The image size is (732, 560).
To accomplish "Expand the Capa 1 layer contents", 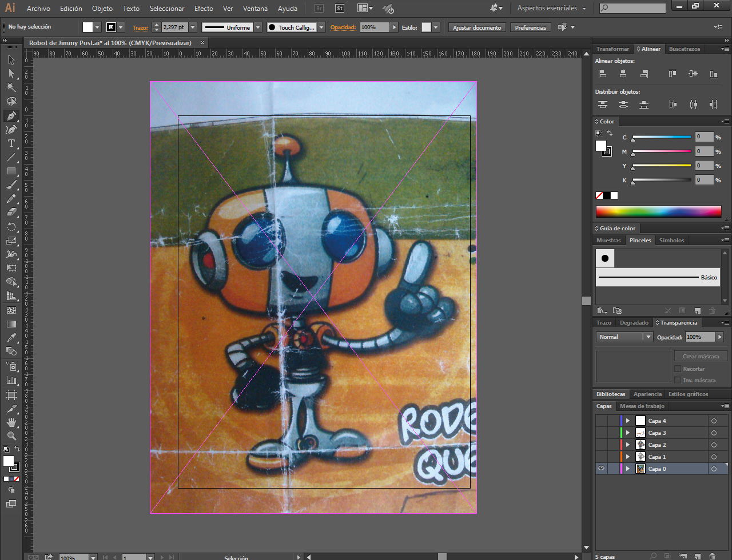I will click(628, 457).
